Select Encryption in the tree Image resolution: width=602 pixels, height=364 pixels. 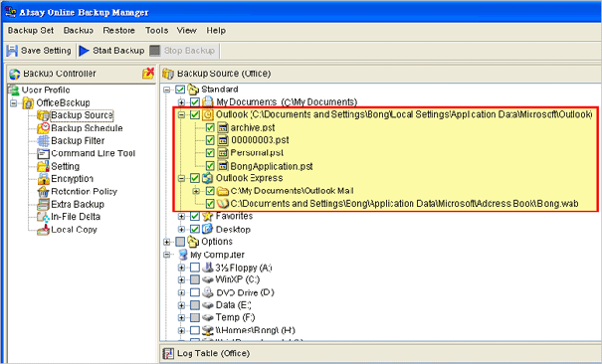click(73, 179)
